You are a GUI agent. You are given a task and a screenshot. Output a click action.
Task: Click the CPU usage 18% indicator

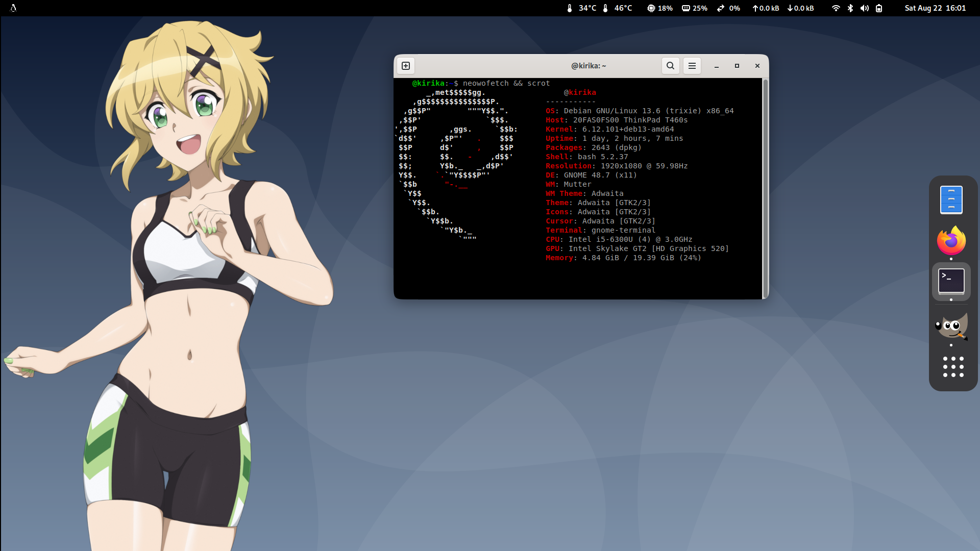660,8
